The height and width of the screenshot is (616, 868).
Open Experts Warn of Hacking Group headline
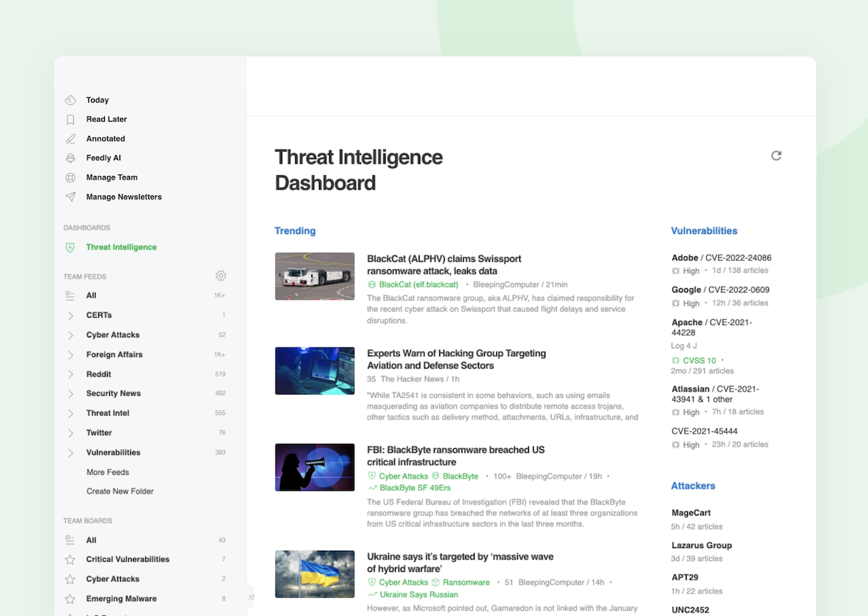pos(456,359)
